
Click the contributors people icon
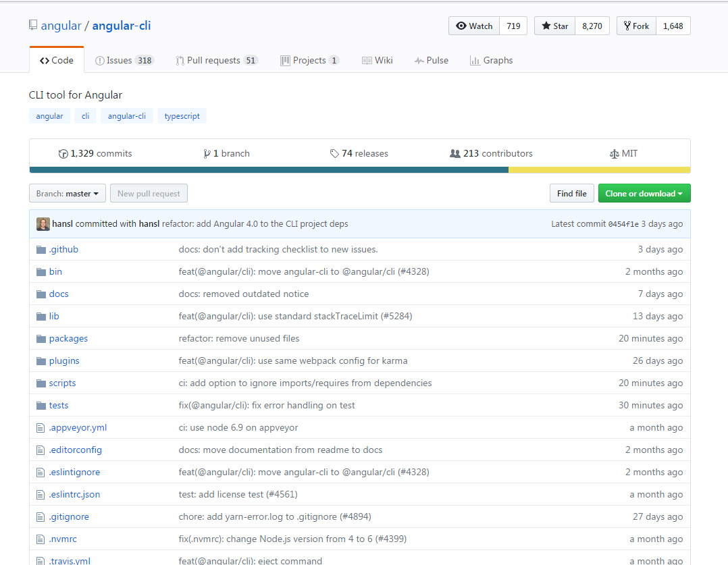[x=455, y=154]
